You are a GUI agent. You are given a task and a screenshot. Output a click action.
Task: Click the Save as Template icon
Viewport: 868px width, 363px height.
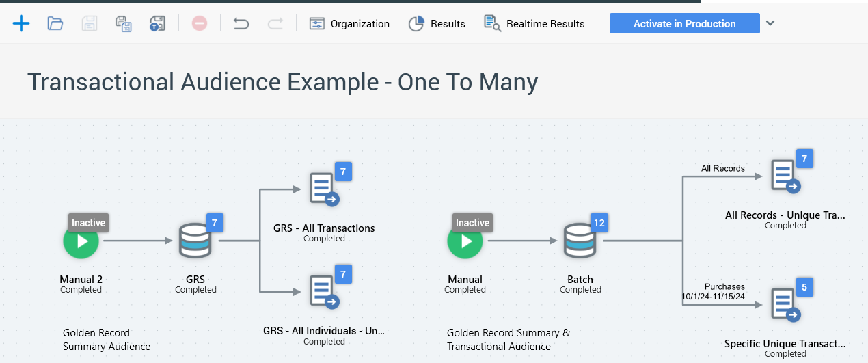tap(157, 23)
